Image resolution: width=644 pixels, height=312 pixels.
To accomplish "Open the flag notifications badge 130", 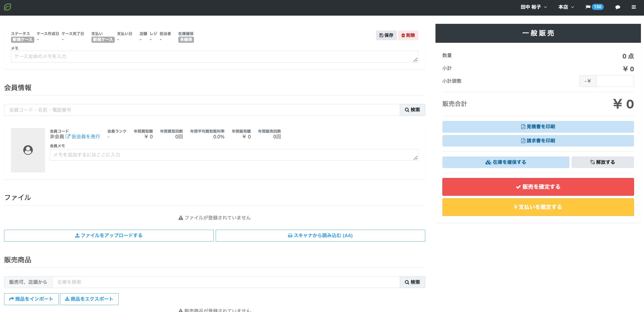I will [594, 7].
